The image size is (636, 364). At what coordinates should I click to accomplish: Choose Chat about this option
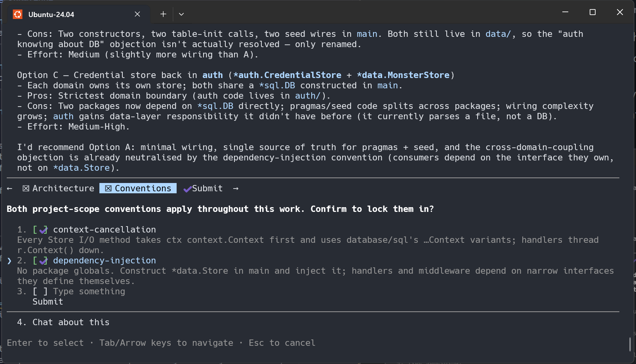(x=63, y=322)
